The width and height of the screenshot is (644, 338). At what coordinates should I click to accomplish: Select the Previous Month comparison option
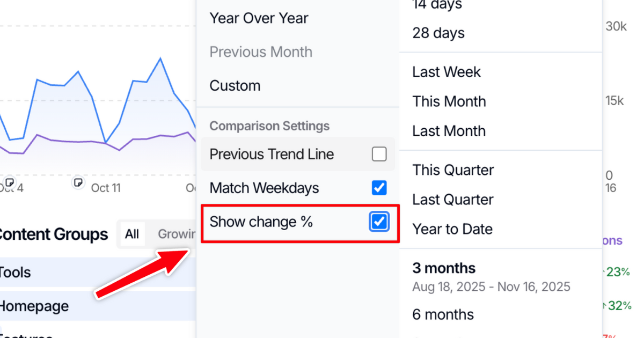click(x=261, y=52)
